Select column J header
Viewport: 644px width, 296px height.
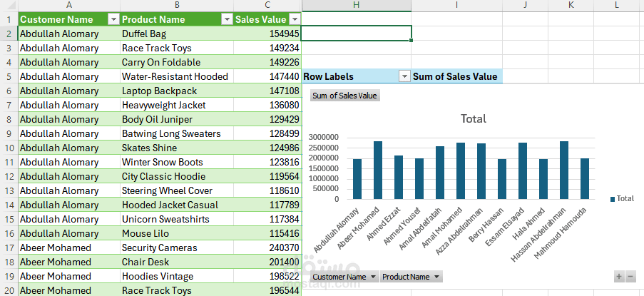(x=526, y=5)
